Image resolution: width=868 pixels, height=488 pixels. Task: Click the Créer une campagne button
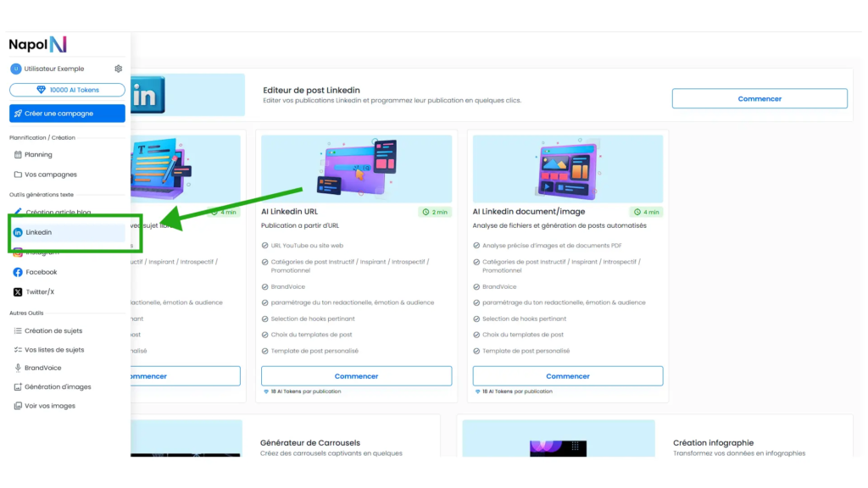[x=67, y=114]
